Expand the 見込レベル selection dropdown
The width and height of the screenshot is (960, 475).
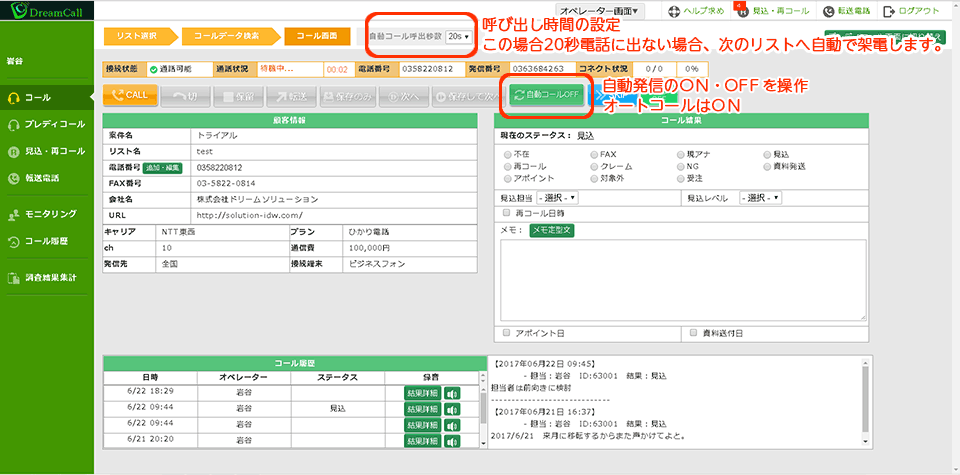tap(760, 197)
